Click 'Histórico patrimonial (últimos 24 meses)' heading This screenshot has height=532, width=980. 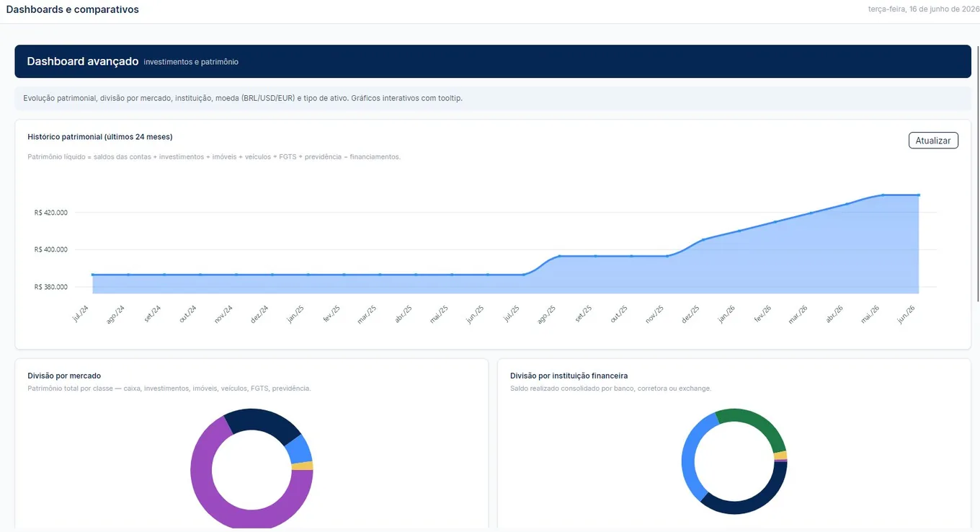[x=100, y=136]
